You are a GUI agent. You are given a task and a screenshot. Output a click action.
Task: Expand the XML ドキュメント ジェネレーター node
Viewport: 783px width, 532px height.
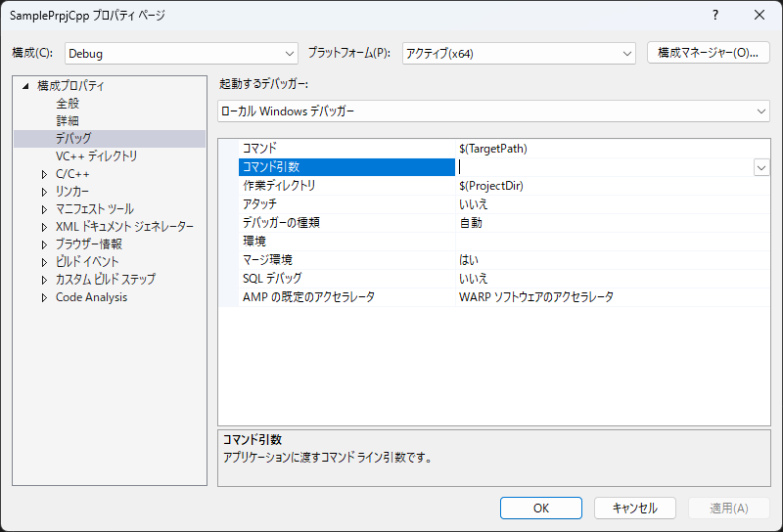(44, 227)
